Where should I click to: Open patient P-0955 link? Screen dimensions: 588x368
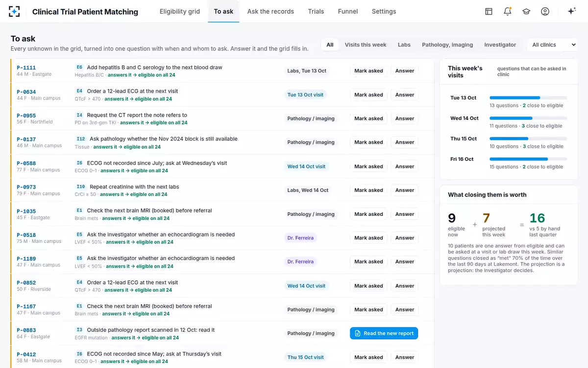click(26, 116)
